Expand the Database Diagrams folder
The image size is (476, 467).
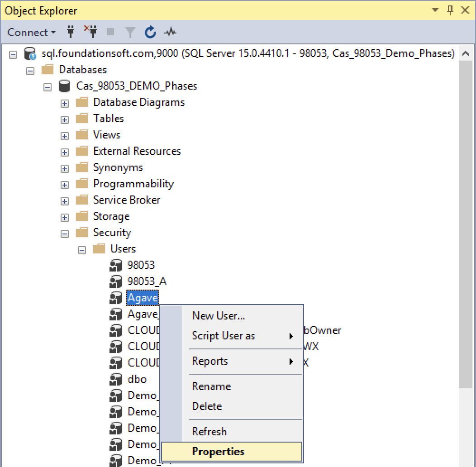(x=64, y=104)
